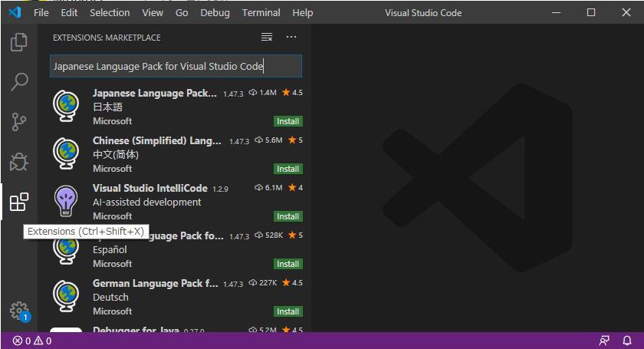Open the Help menu
Viewport: 644px width, 349px height.
pos(303,13)
